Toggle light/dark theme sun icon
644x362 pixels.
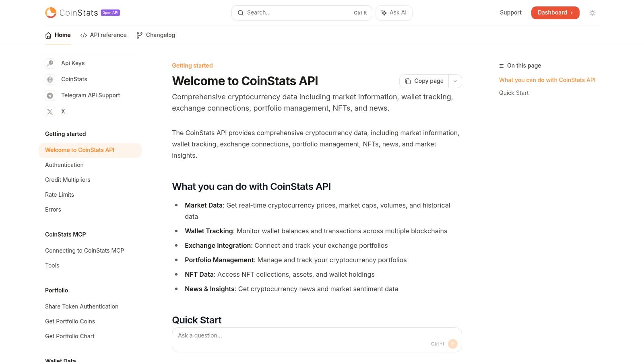pyautogui.click(x=592, y=13)
